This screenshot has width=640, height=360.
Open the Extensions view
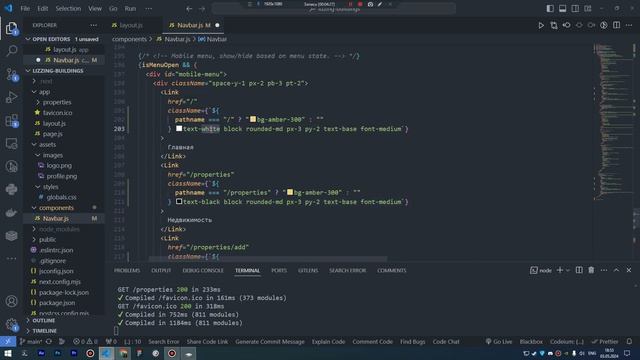coord(11,120)
